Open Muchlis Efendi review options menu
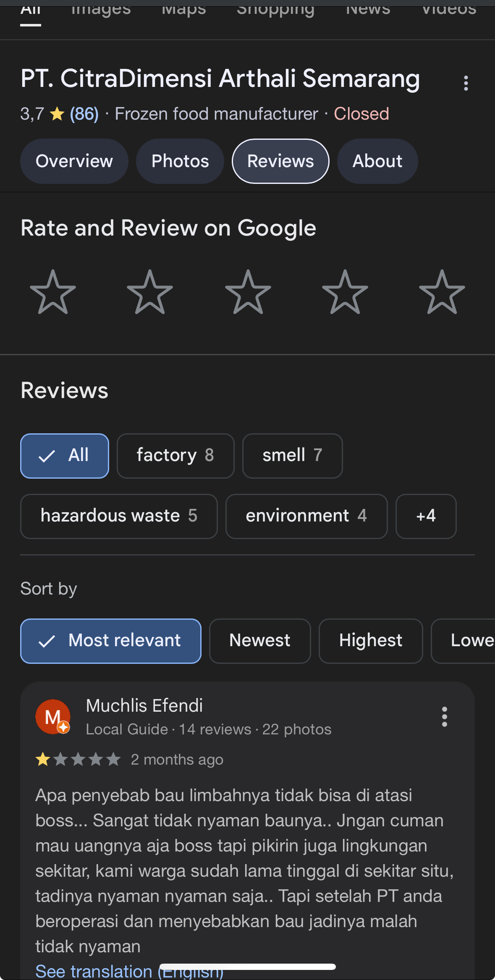Viewport: 495px width, 980px height. [x=444, y=717]
